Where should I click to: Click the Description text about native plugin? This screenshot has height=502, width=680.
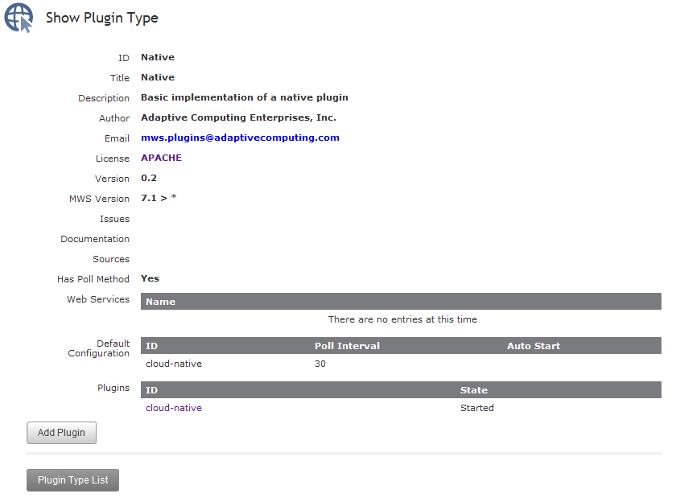(244, 98)
